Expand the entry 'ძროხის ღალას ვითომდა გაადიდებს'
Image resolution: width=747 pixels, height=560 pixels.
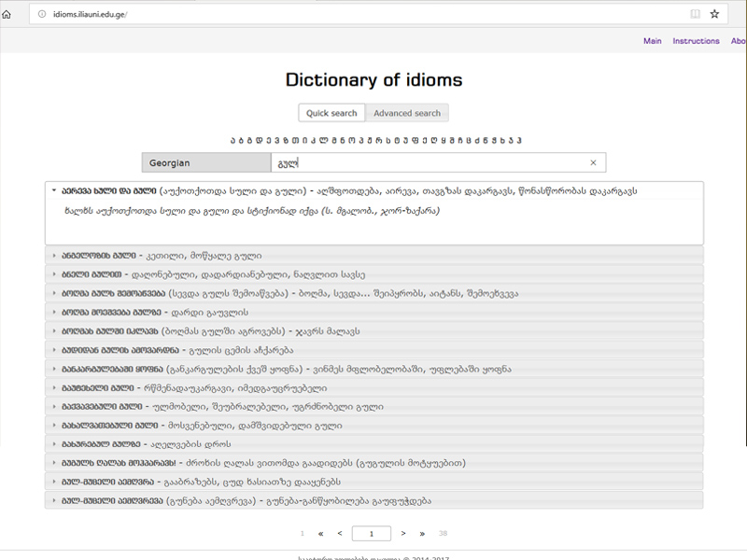click(374, 463)
